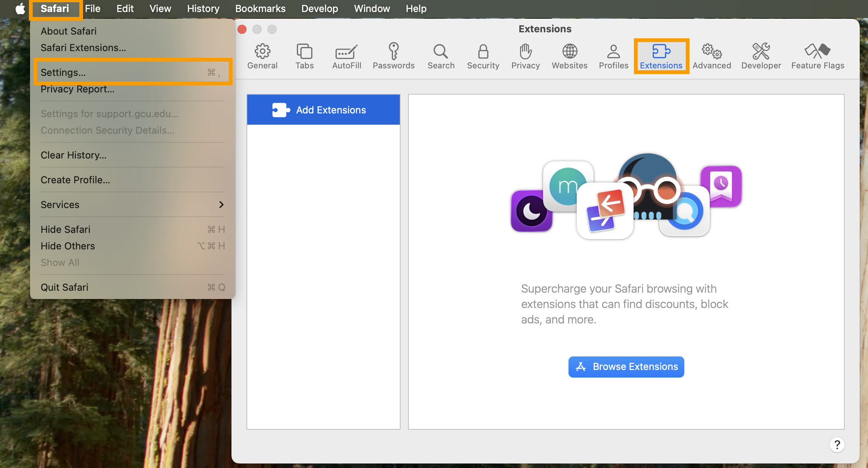868x468 pixels.
Task: Click the Browse Extensions button
Action: click(x=626, y=367)
